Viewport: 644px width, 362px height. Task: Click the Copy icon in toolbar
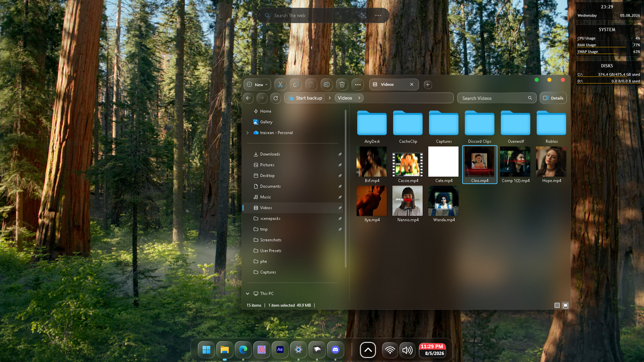tap(296, 84)
